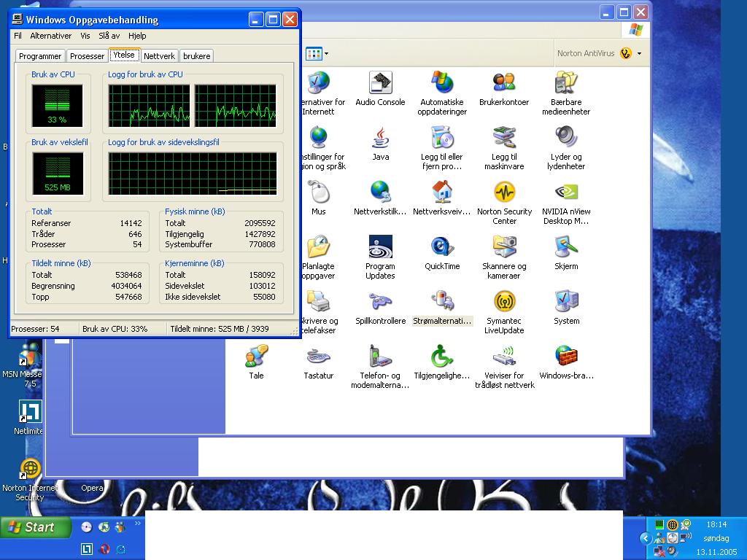Open Skrivere og telefakser icon

(x=319, y=312)
